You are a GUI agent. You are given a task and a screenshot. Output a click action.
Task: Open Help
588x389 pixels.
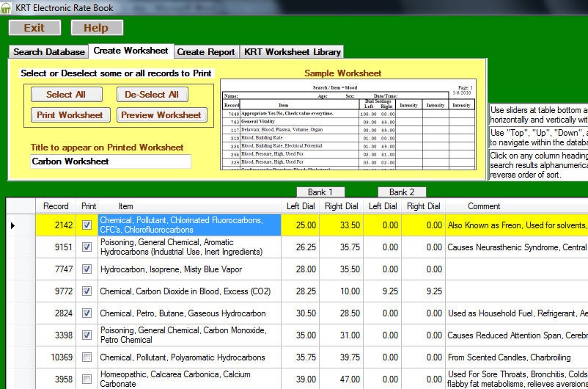click(96, 28)
